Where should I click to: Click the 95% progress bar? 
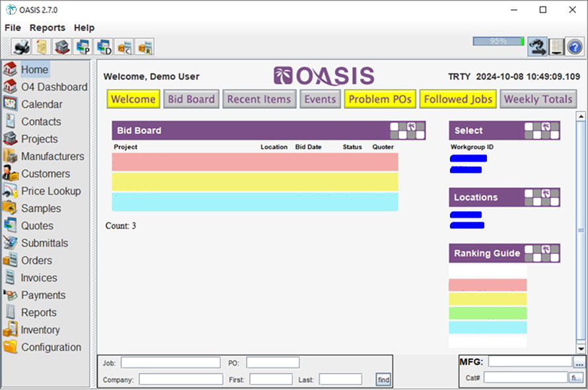click(x=497, y=41)
